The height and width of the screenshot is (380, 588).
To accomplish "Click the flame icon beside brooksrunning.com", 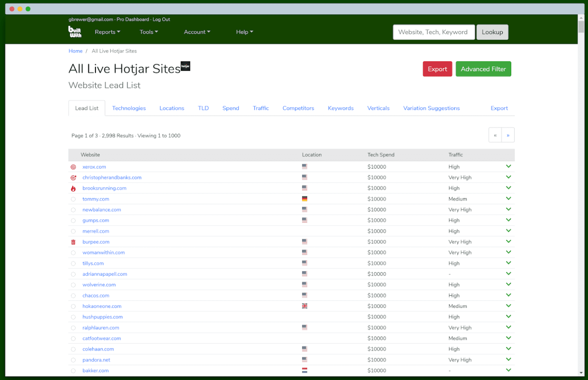I will (73, 188).
